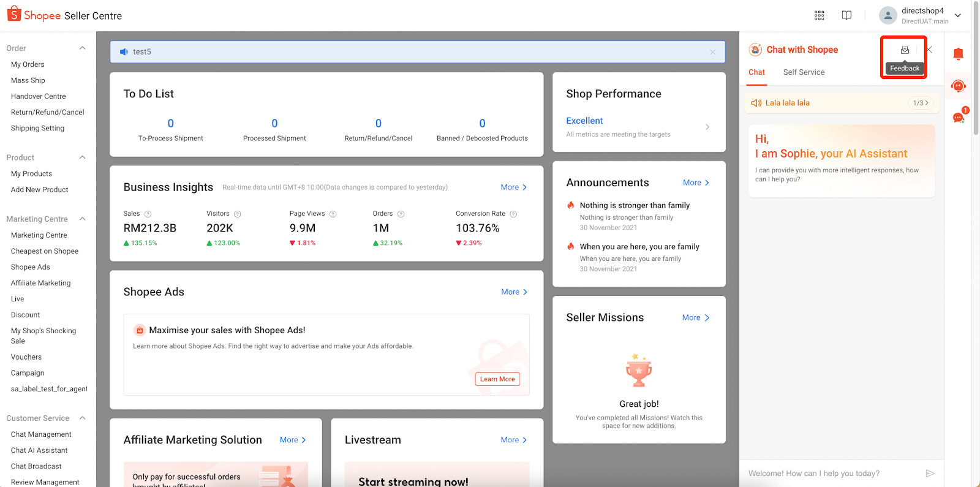Open the directshop4 account dropdown
980x487 pixels.
pyautogui.click(x=958, y=15)
